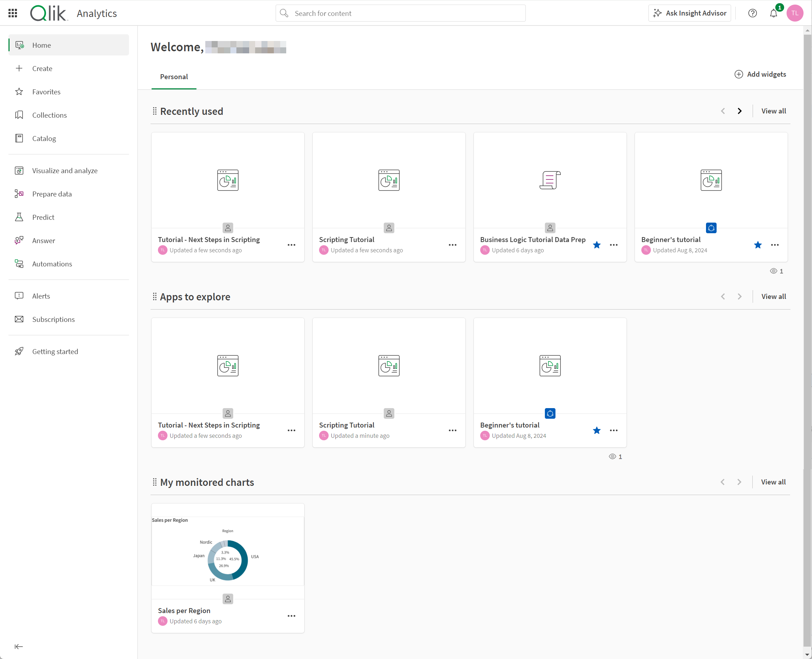
Task: Select the Personal tab
Action: click(x=174, y=76)
